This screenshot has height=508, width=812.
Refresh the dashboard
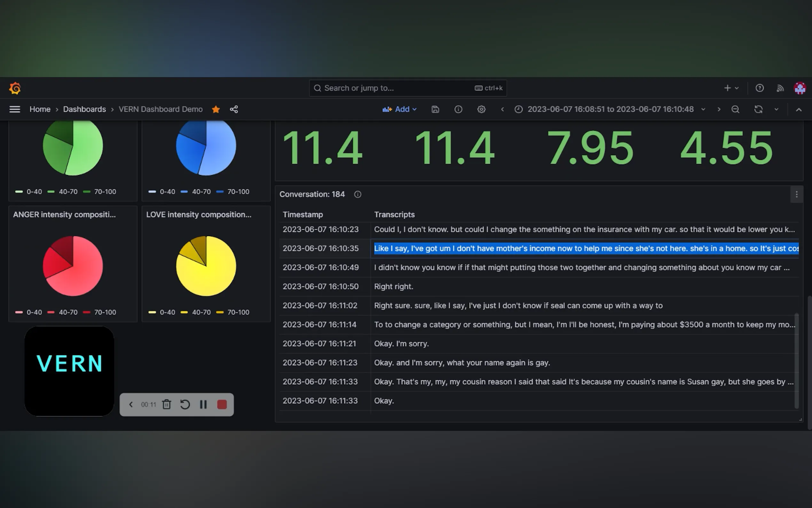pos(758,109)
